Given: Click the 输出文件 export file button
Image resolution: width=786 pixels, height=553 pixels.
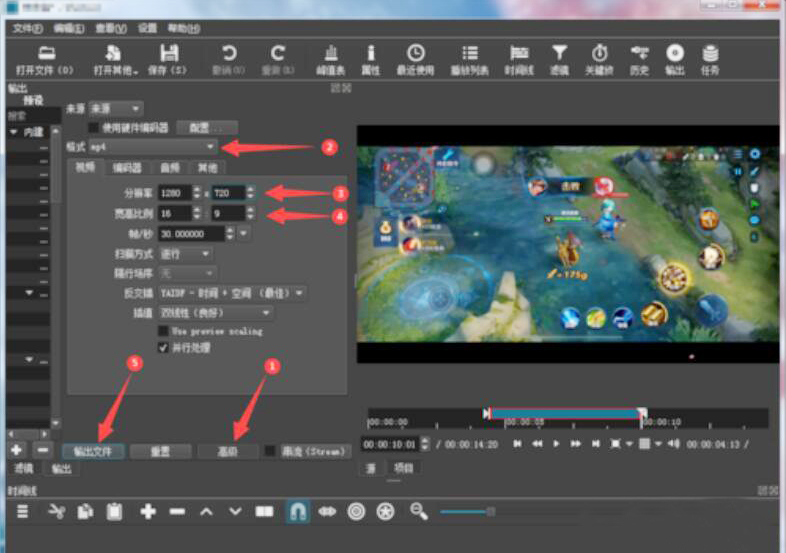Looking at the screenshot, I should click(93, 451).
